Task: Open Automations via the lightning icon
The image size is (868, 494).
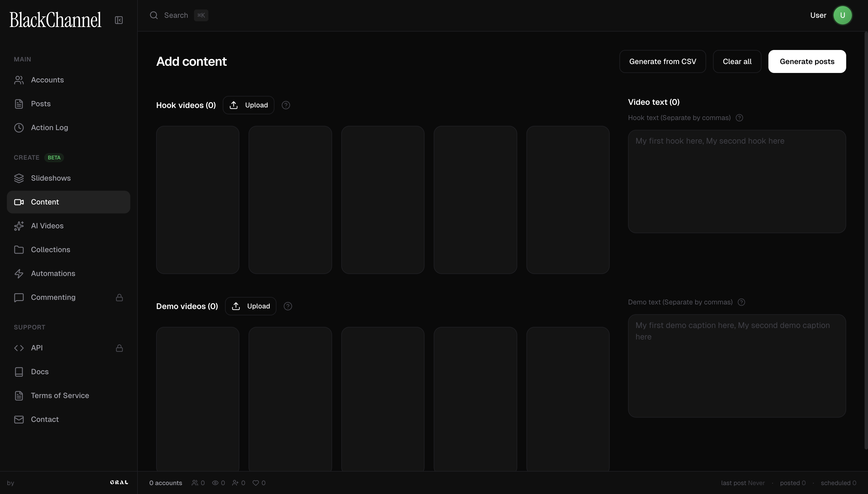Action: [19, 273]
